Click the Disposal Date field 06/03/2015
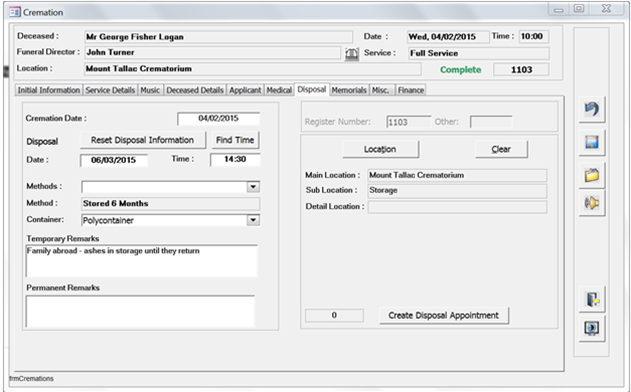Screen dimensions: 631x392 [114, 160]
